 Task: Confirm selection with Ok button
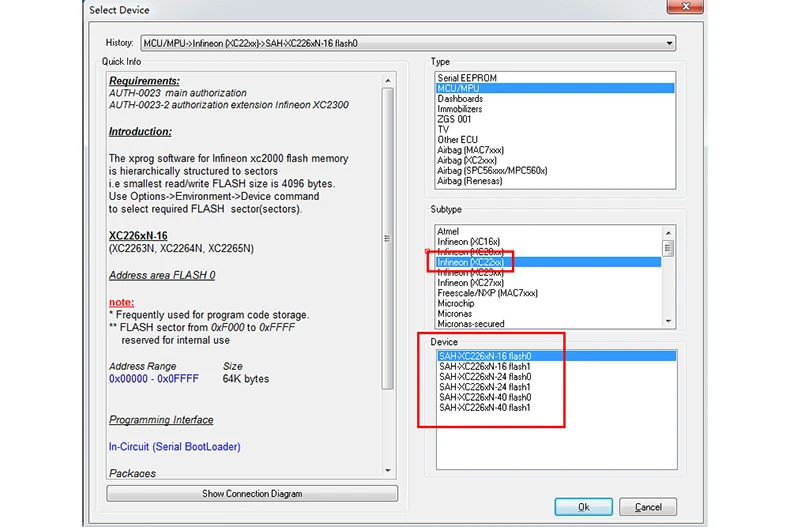coord(583,507)
